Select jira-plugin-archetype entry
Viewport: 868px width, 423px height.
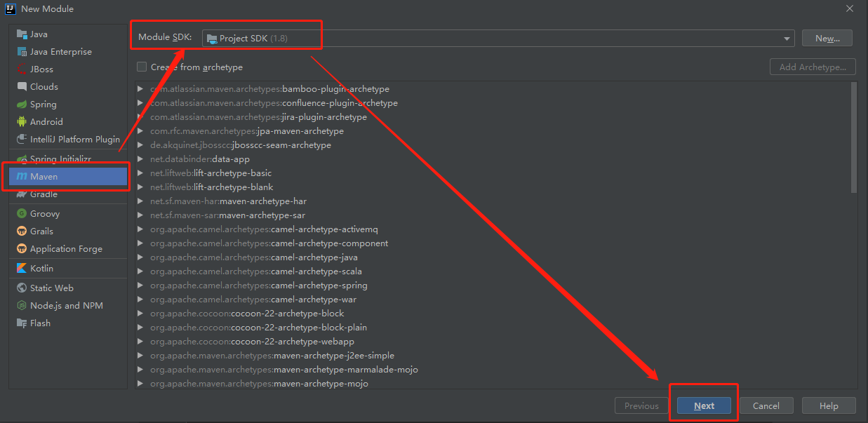(258, 117)
